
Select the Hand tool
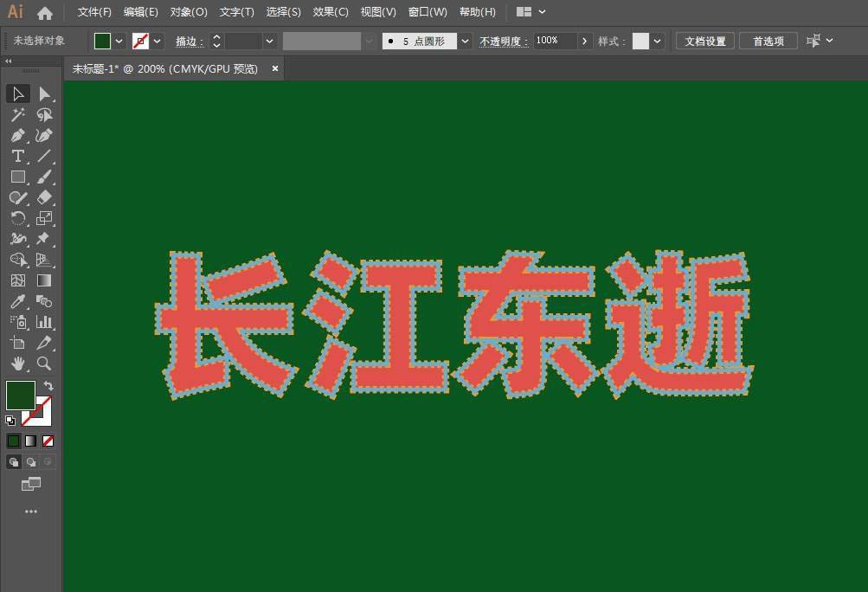(17, 364)
